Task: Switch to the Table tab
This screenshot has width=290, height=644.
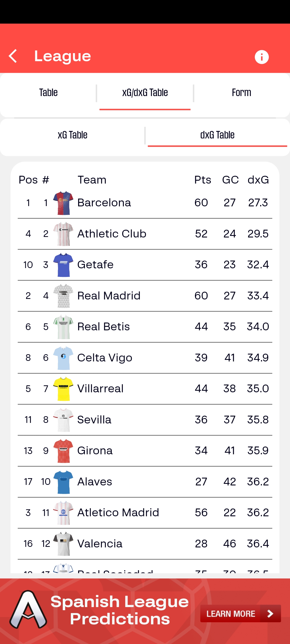Action: (x=48, y=93)
